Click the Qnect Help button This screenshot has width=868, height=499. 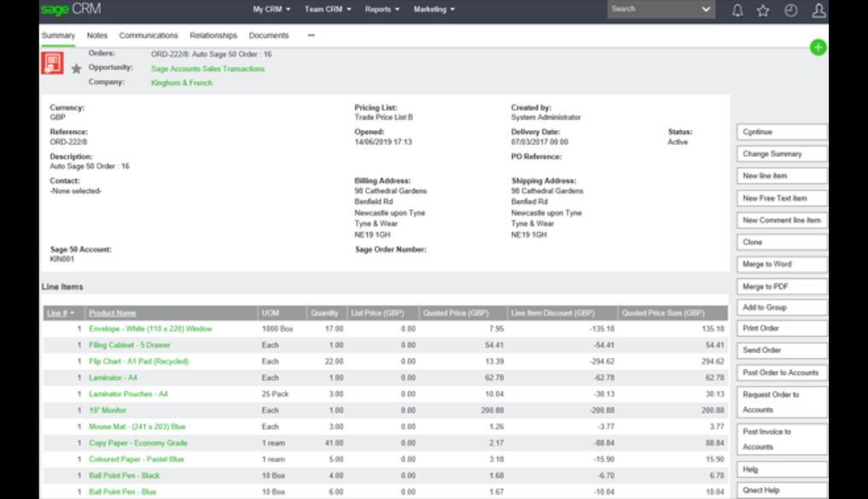coord(782,490)
